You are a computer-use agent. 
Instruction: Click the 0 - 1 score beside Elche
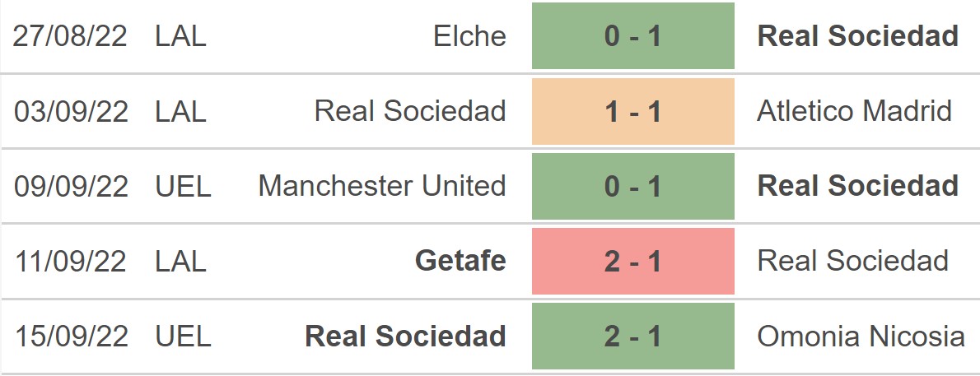point(632,36)
